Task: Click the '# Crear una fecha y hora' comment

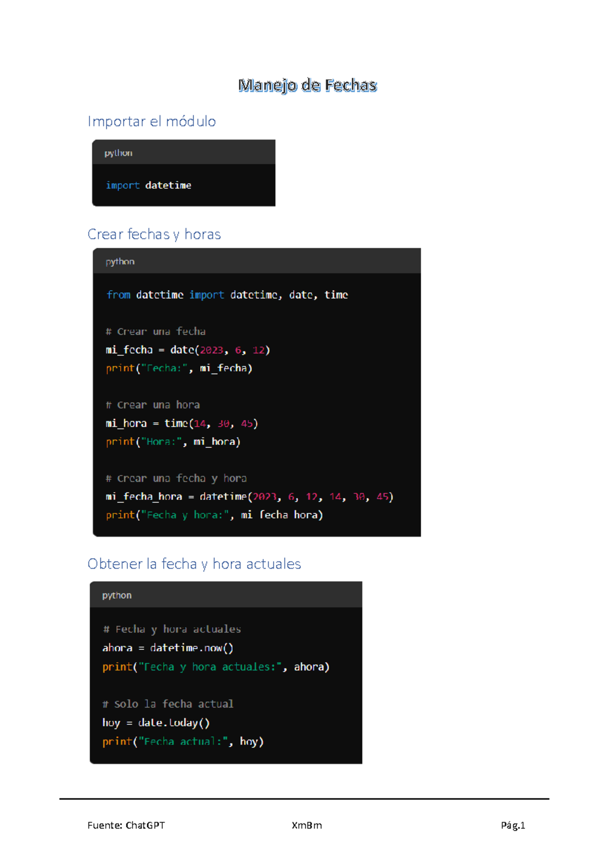Action: point(176,479)
